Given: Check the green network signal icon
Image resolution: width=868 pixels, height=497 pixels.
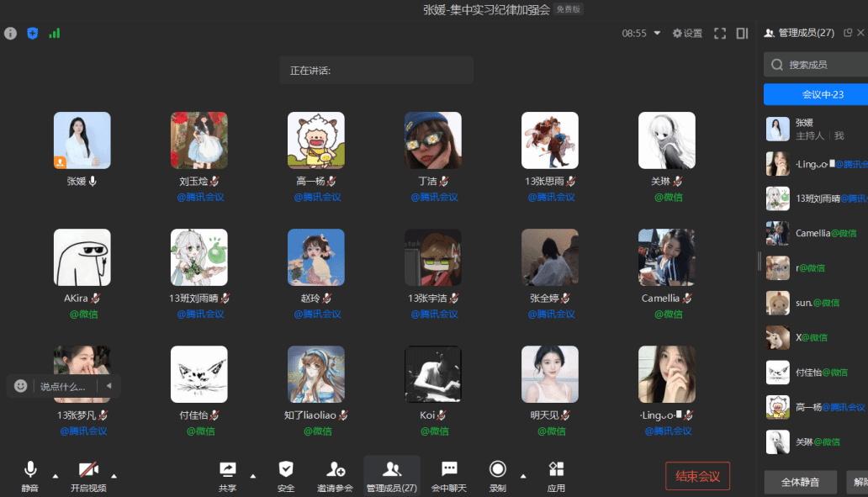Looking at the screenshot, I should [55, 34].
